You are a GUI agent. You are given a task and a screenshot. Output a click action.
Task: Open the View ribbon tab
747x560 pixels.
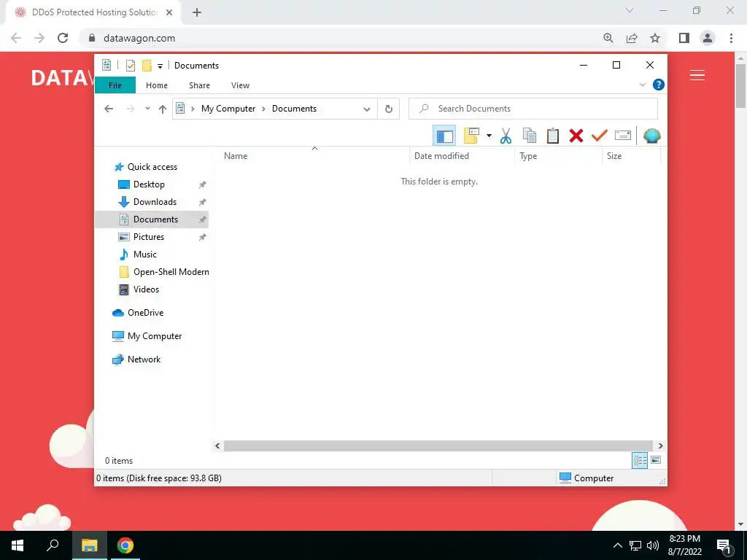click(240, 85)
